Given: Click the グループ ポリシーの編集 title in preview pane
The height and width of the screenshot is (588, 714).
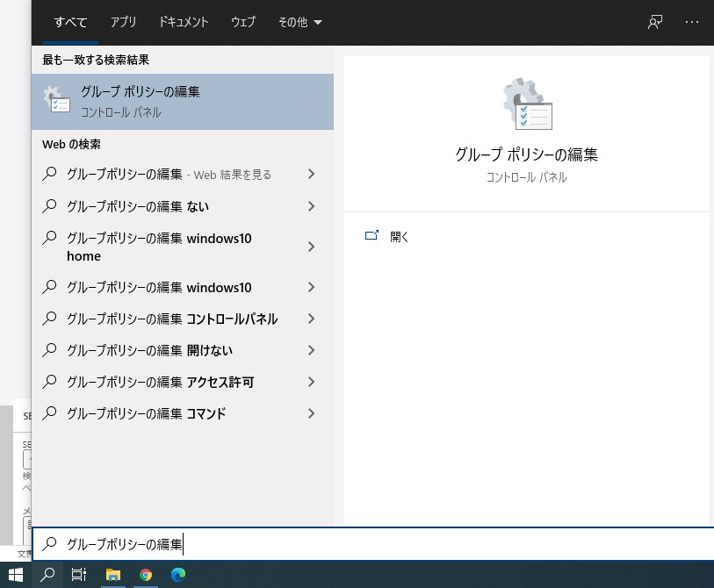Looking at the screenshot, I should point(527,154).
